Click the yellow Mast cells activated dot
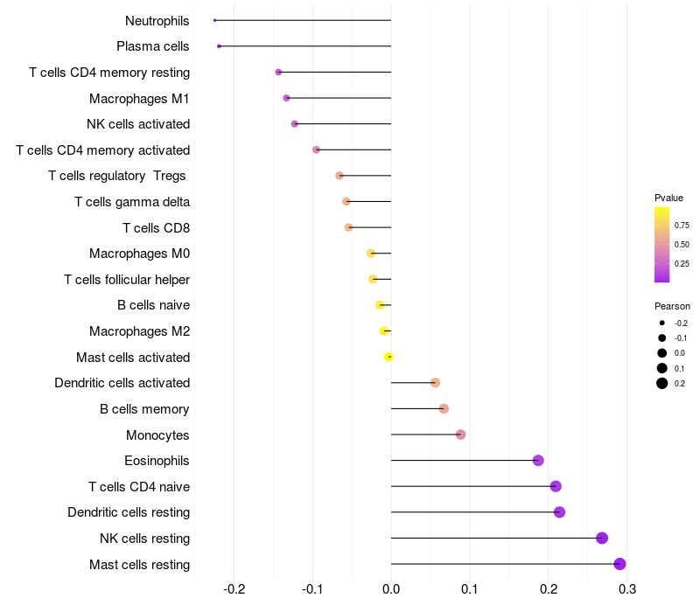Screen dimensions: 700x612 click(388, 357)
